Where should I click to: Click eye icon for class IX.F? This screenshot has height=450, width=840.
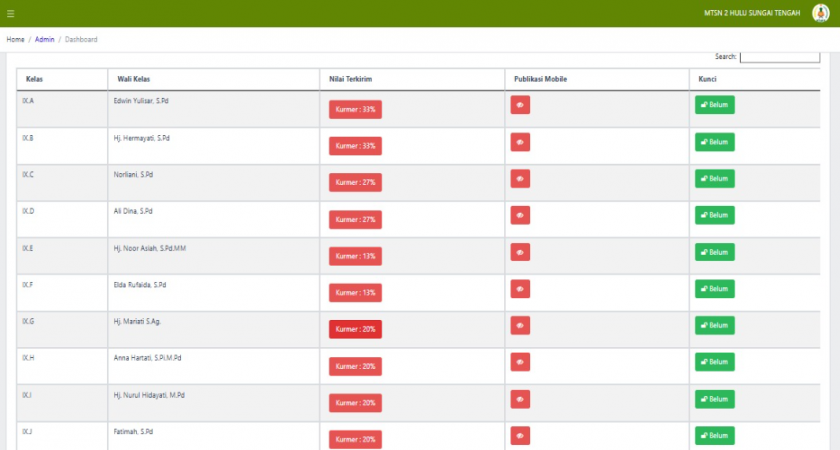coord(520,289)
